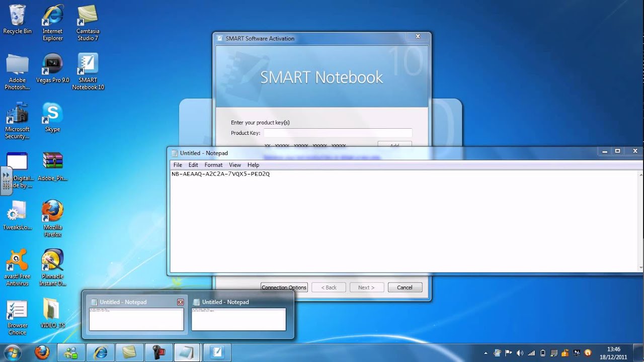The image size is (644, 362).
Task: Launch Mozilla Firefox from the desktop
Action: (x=52, y=212)
